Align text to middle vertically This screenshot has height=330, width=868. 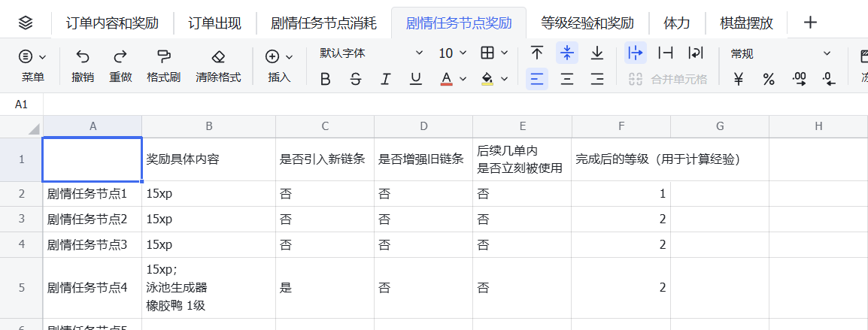click(x=567, y=53)
